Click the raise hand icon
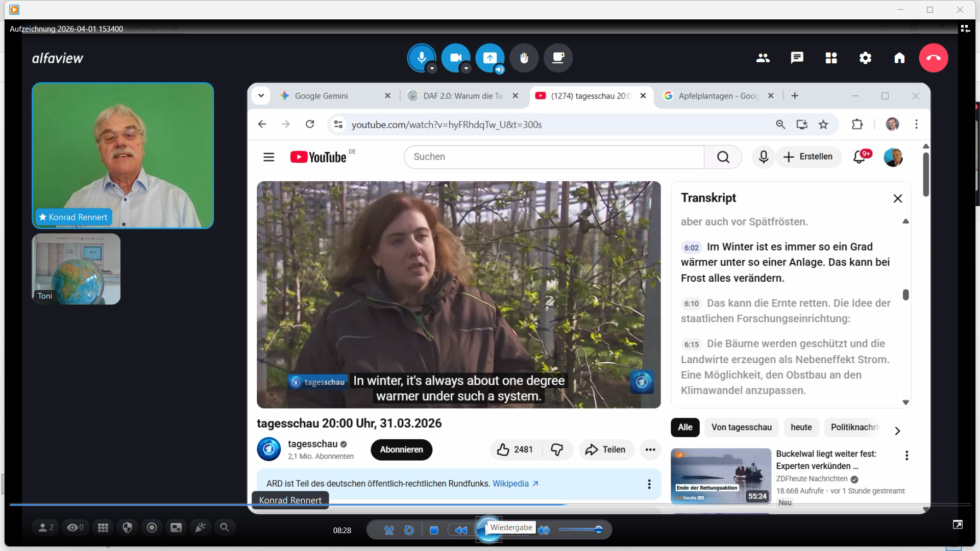 click(524, 58)
